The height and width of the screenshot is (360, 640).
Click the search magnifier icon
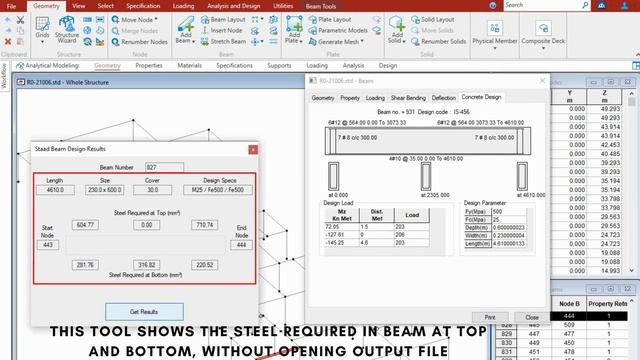coord(585,5)
